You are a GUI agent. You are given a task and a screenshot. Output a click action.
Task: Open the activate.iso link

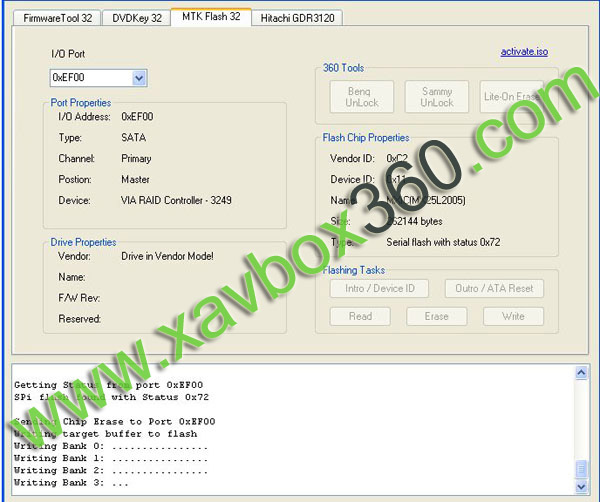(524, 52)
